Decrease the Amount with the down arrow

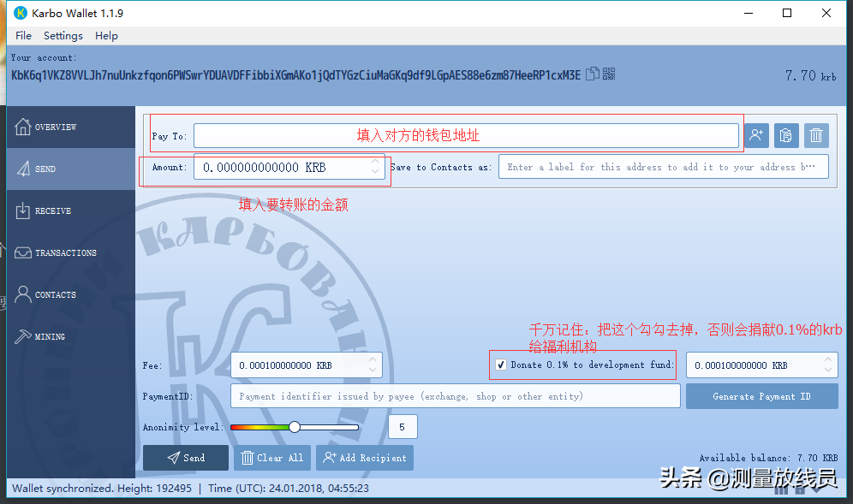click(x=375, y=172)
